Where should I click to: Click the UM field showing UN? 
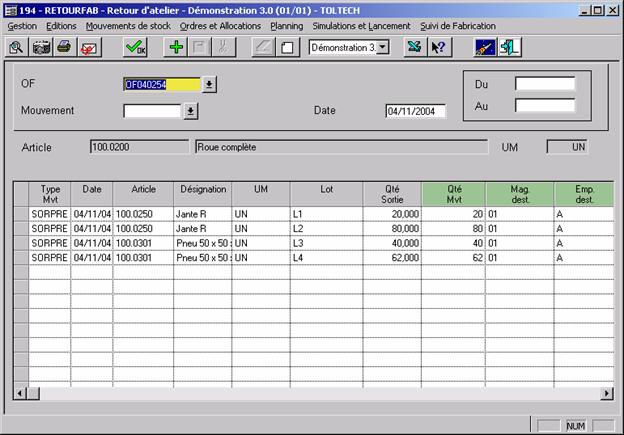tap(567, 147)
